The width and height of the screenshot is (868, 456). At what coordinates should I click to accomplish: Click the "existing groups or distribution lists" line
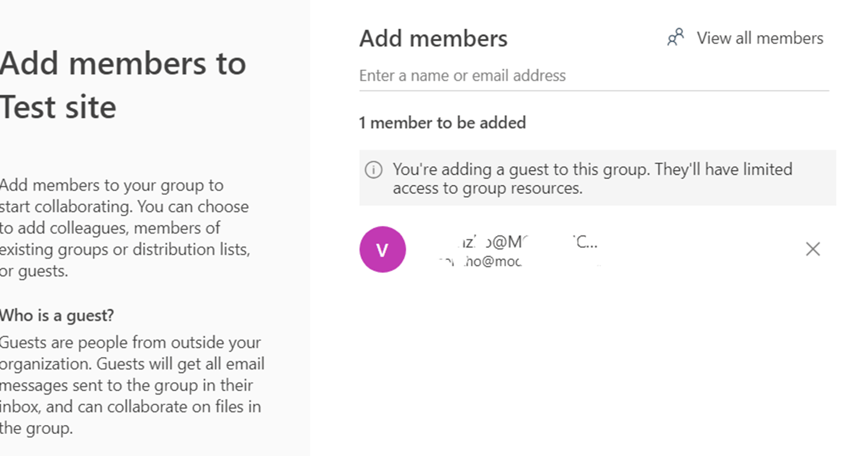125,249
